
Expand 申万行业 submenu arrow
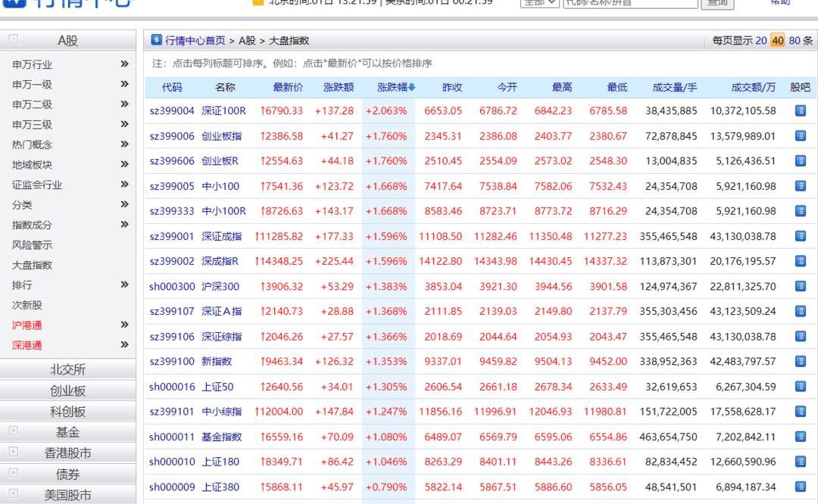point(124,64)
